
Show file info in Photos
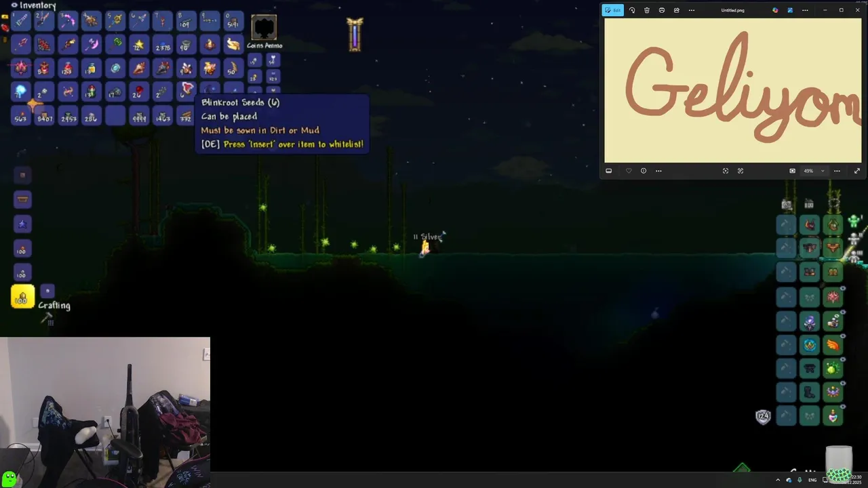coord(644,171)
